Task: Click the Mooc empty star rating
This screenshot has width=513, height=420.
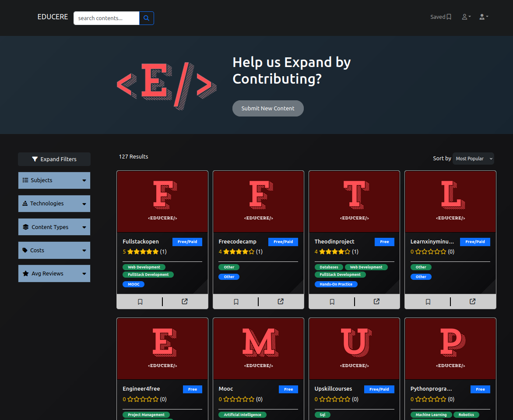Action: [x=239, y=399]
